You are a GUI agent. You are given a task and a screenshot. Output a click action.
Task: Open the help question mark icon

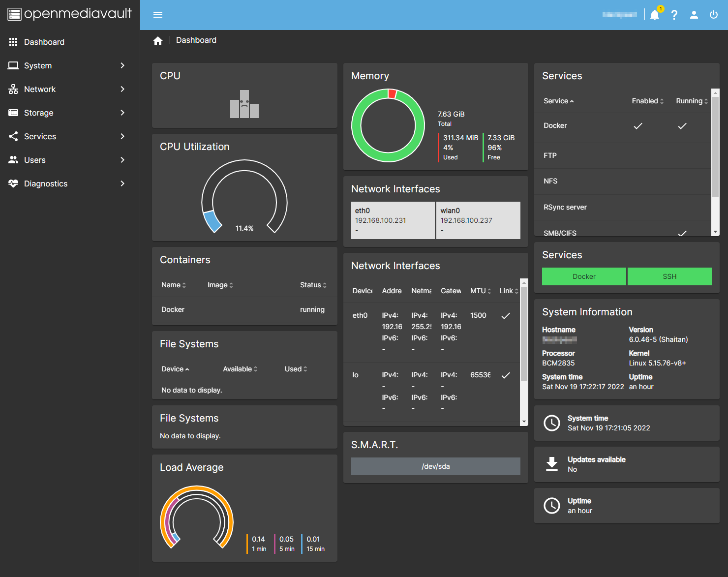pos(674,15)
